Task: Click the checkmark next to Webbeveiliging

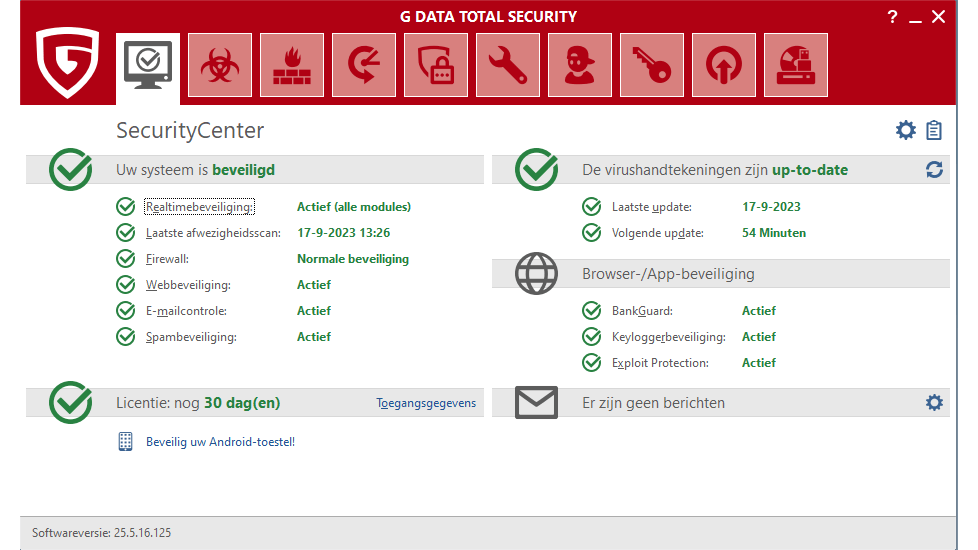Action: pyautogui.click(x=125, y=284)
